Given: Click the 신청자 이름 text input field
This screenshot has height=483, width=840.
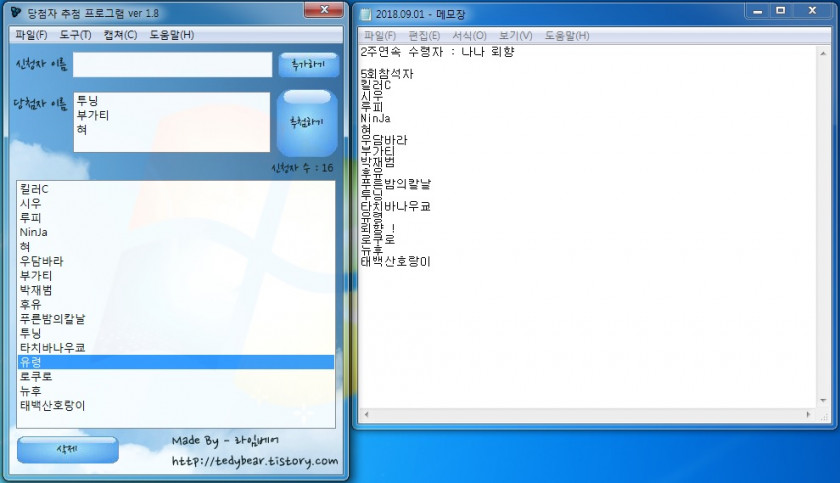Looking at the screenshot, I should pyautogui.click(x=172, y=65).
